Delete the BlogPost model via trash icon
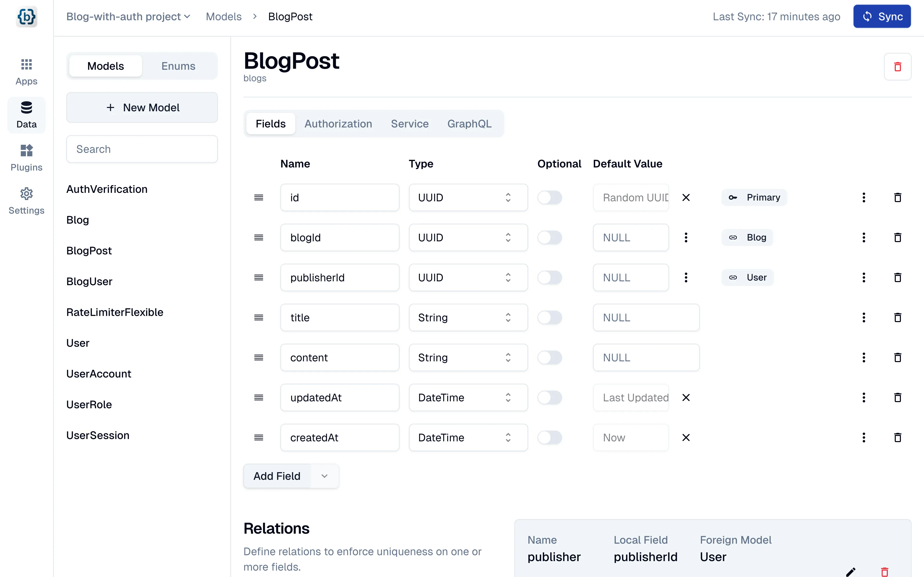The image size is (924, 577). pos(898,66)
